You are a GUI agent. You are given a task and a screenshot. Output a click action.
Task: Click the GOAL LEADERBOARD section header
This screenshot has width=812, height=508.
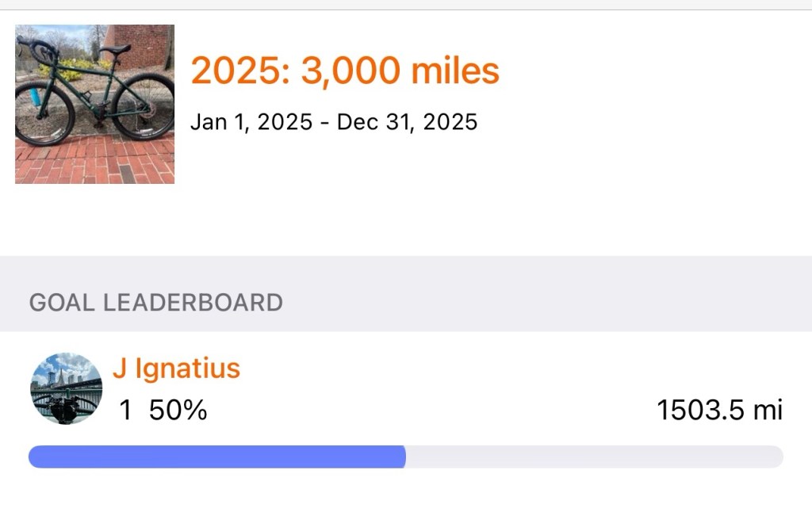155,302
